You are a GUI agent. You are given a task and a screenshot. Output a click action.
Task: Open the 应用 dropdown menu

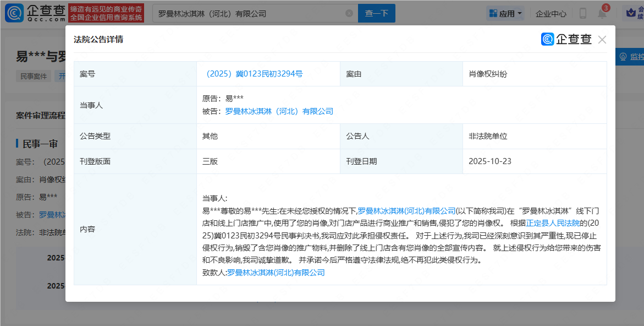[x=505, y=14]
